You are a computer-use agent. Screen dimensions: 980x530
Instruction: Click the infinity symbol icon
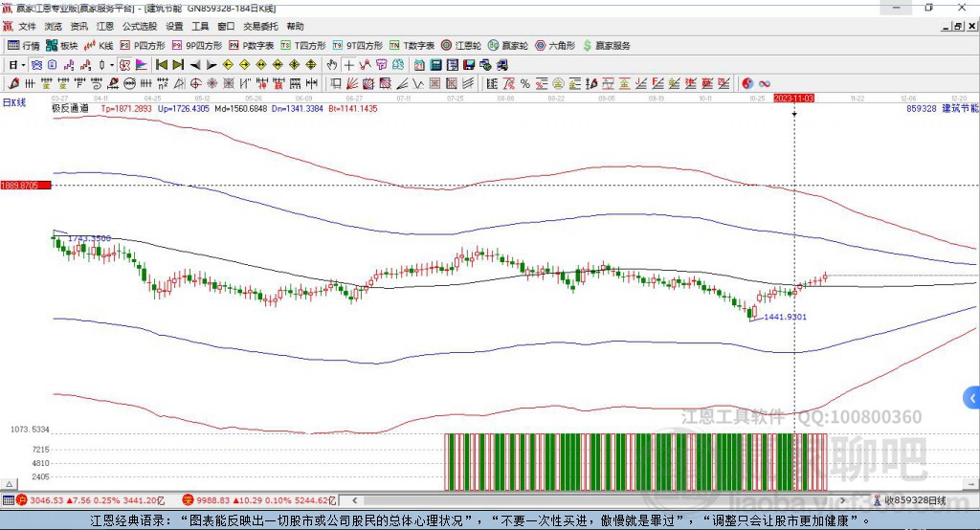click(x=765, y=83)
